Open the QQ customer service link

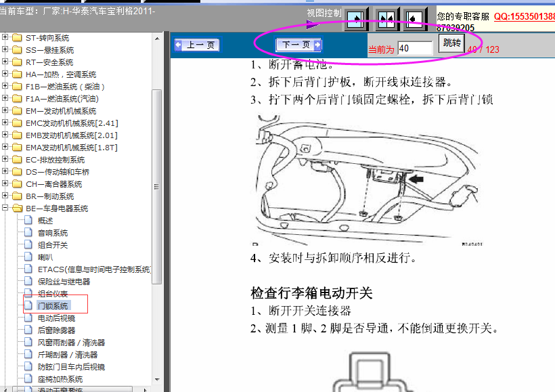coord(525,16)
